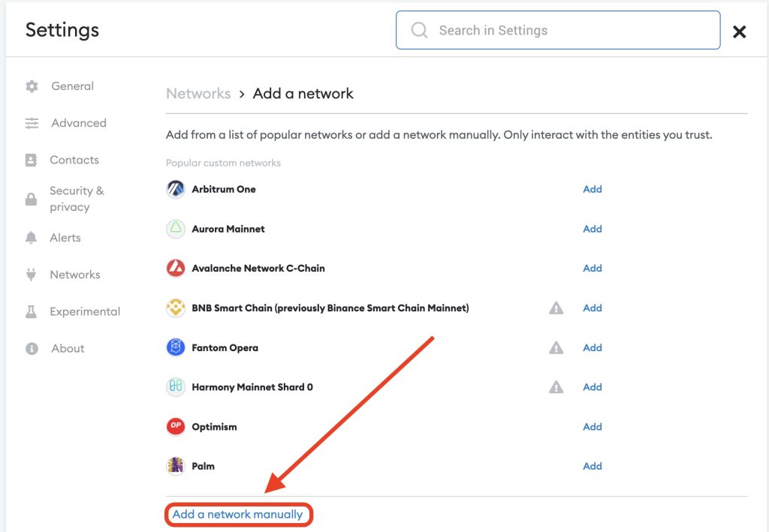Click the BNB Smart Chain logo icon

point(175,308)
